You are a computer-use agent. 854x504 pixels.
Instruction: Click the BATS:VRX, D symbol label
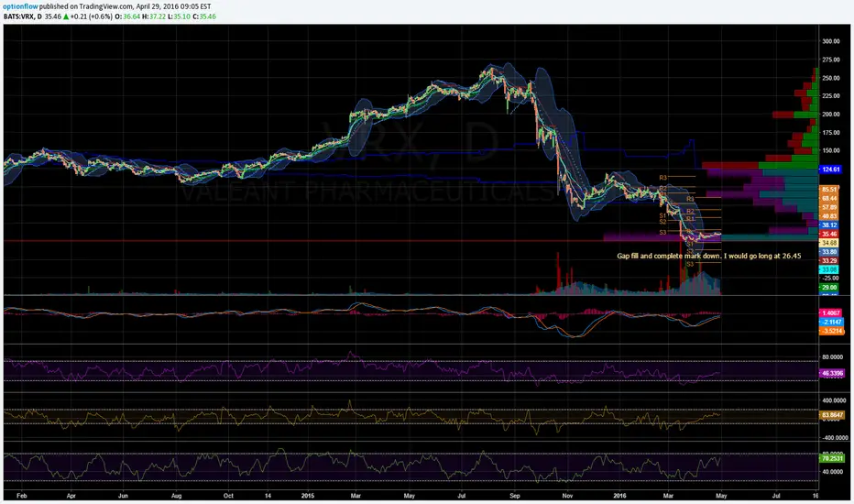point(22,16)
